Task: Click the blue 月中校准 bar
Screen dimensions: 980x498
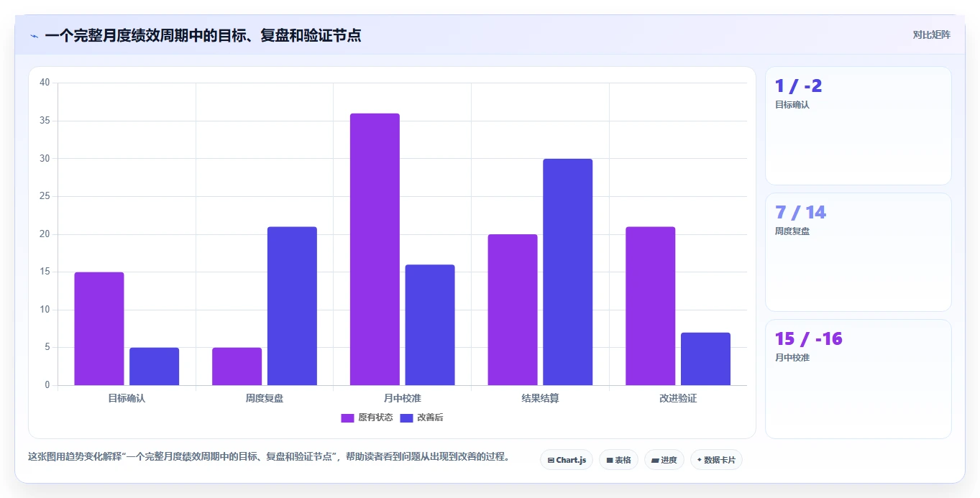Action: click(430, 325)
